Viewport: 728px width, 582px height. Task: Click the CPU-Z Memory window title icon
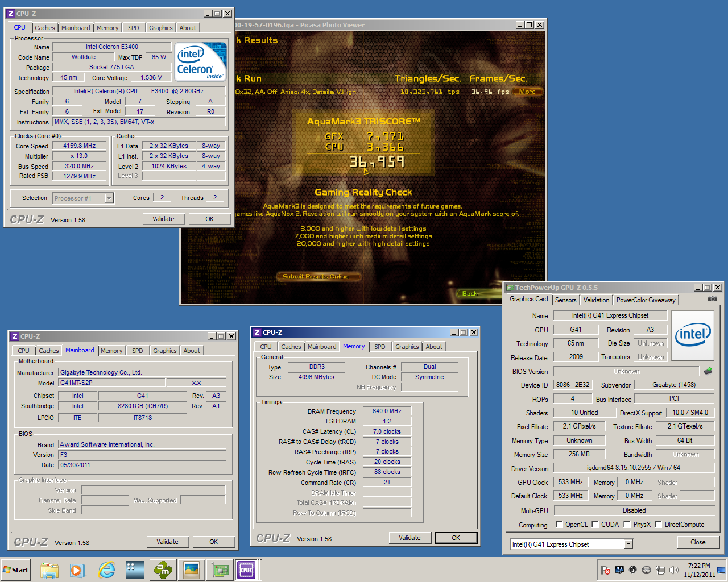257,332
